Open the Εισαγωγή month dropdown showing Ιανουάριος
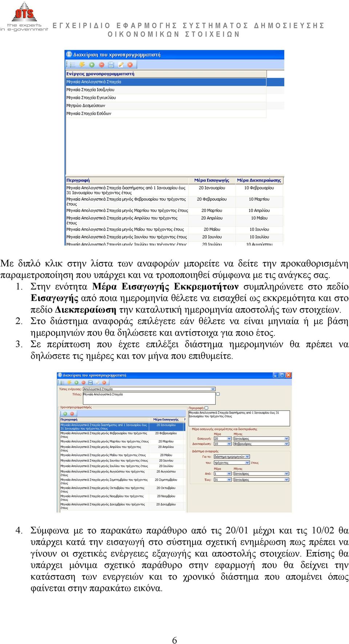The image size is (349, 644). 286,439
